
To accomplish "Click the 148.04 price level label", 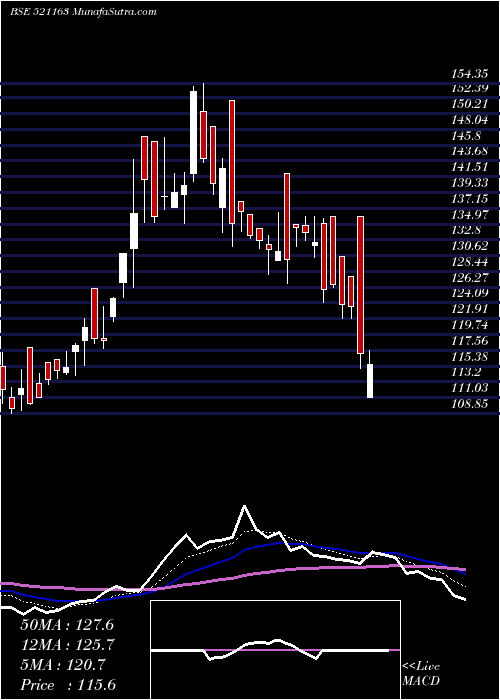I will [x=468, y=120].
